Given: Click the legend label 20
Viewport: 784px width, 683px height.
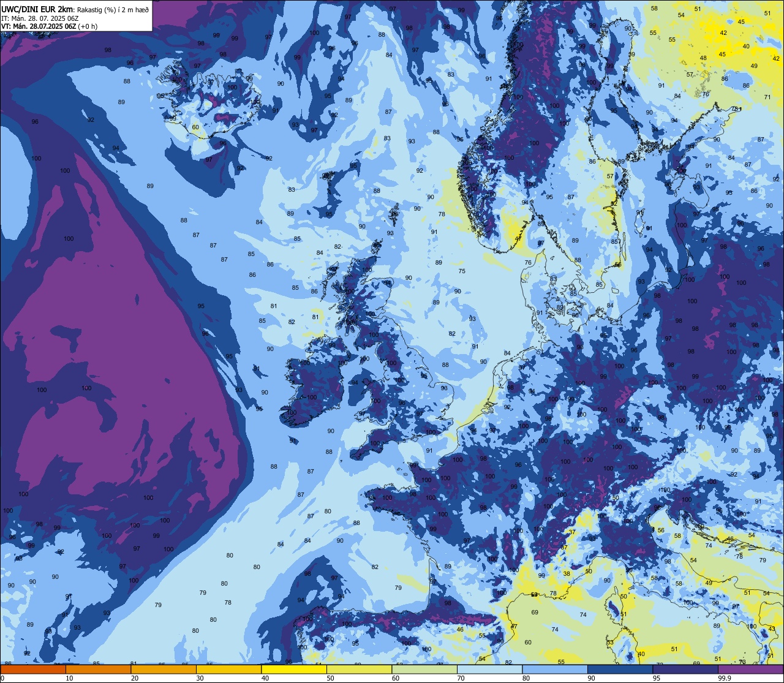Looking at the screenshot, I should tap(135, 678).
